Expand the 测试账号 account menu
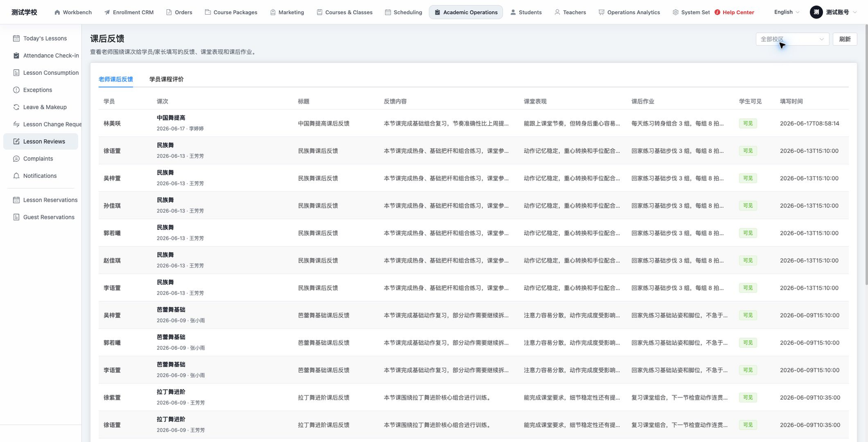The image size is (868, 442). pyautogui.click(x=833, y=12)
